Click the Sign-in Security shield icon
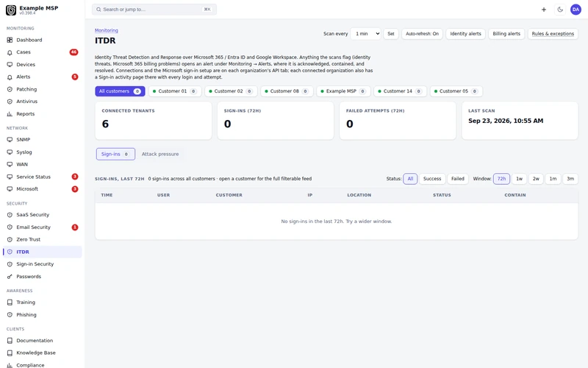 coord(10,264)
